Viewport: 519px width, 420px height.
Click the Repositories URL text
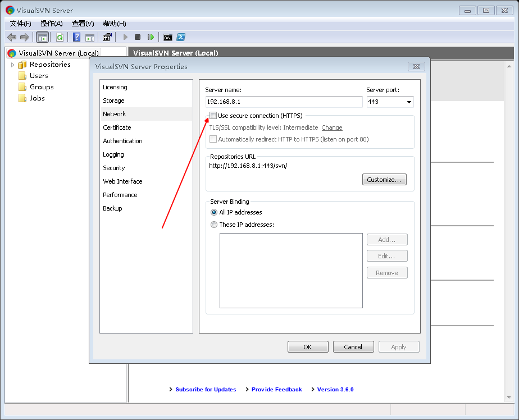[248, 166]
